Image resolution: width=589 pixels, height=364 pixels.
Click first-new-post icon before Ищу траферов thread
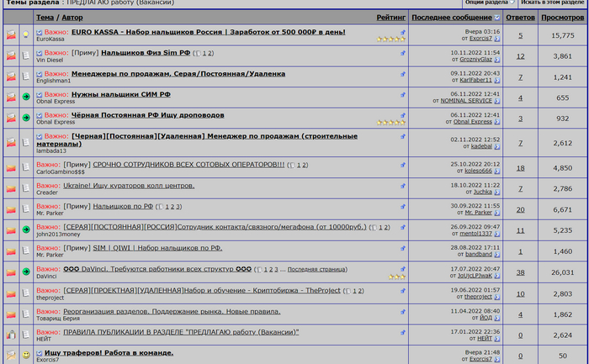(x=39, y=353)
